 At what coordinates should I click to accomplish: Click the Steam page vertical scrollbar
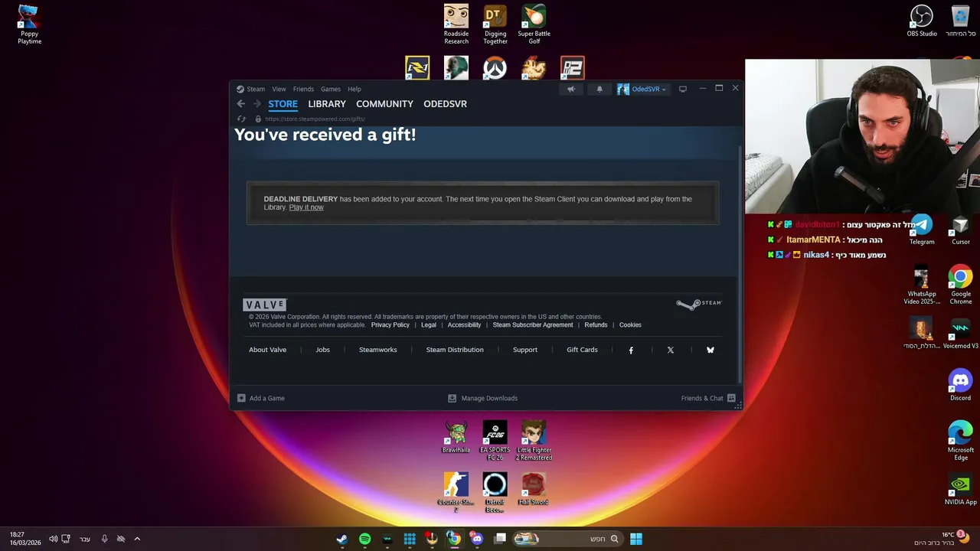point(739,264)
